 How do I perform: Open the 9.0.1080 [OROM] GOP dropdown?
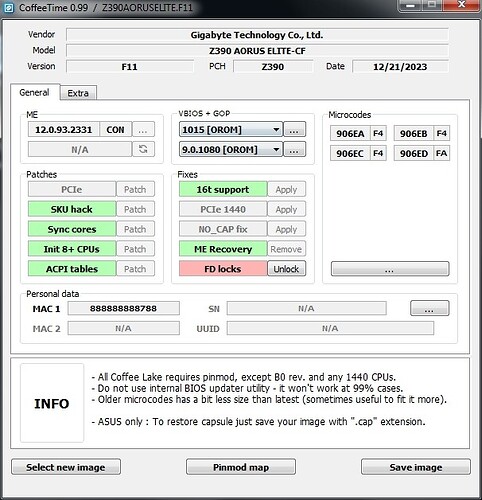(231, 149)
